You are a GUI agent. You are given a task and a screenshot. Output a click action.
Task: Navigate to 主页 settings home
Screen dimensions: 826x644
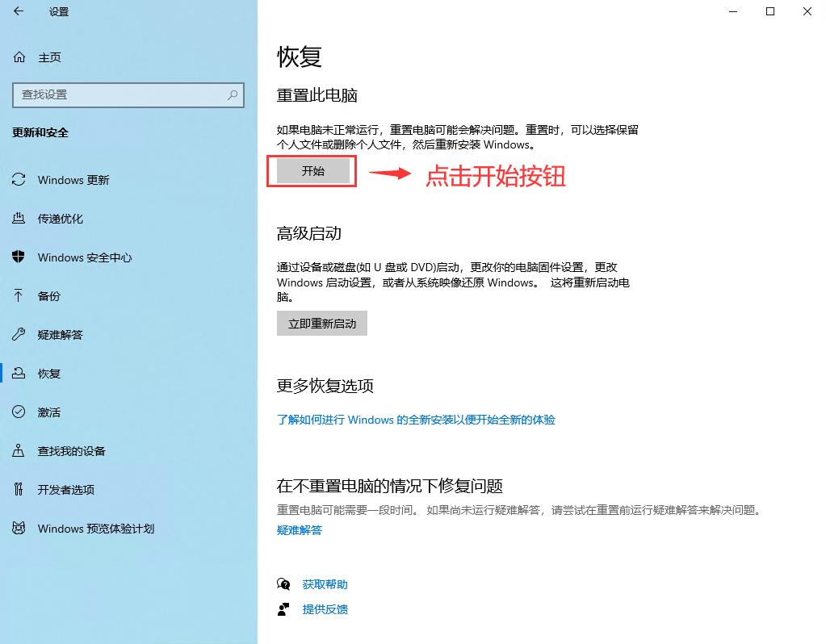coord(48,57)
